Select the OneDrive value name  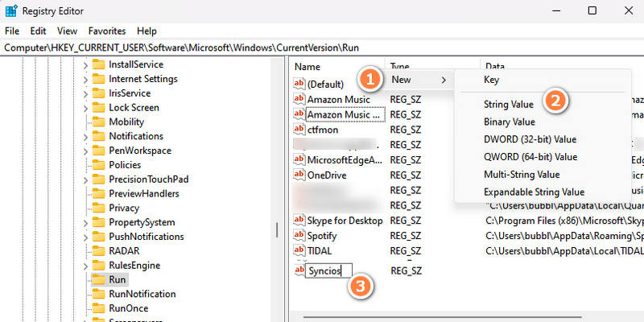coord(327,175)
